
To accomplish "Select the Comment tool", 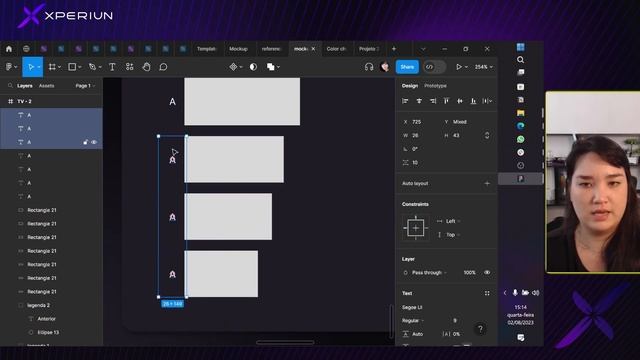I will tap(163, 67).
